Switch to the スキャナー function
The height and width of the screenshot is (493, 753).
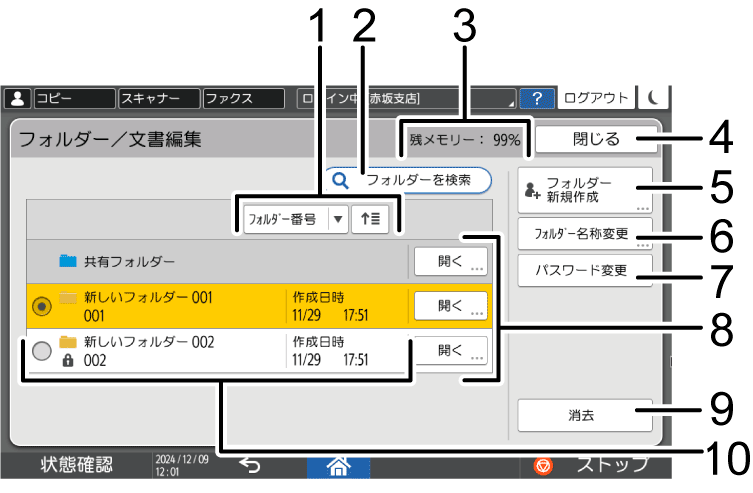tap(159, 98)
